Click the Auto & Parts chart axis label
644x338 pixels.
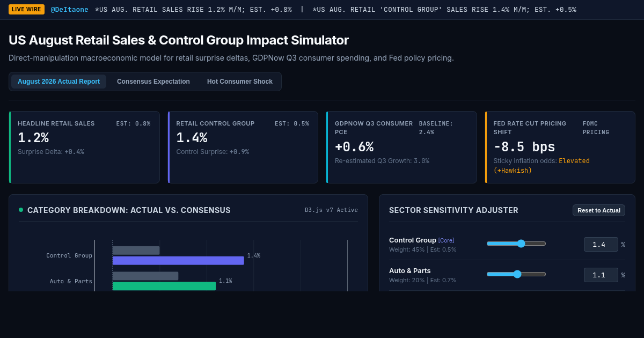click(71, 281)
